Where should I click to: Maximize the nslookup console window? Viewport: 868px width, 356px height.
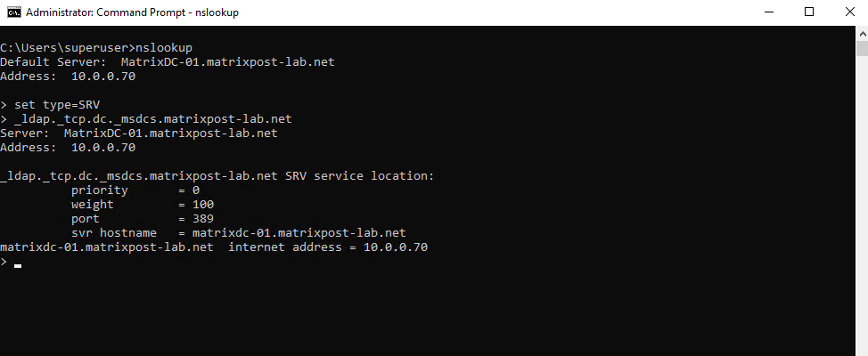click(x=809, y=12)
